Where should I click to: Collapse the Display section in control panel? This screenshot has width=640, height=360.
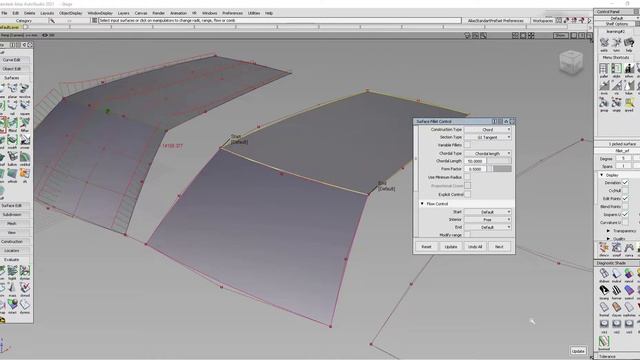(602, 175)
